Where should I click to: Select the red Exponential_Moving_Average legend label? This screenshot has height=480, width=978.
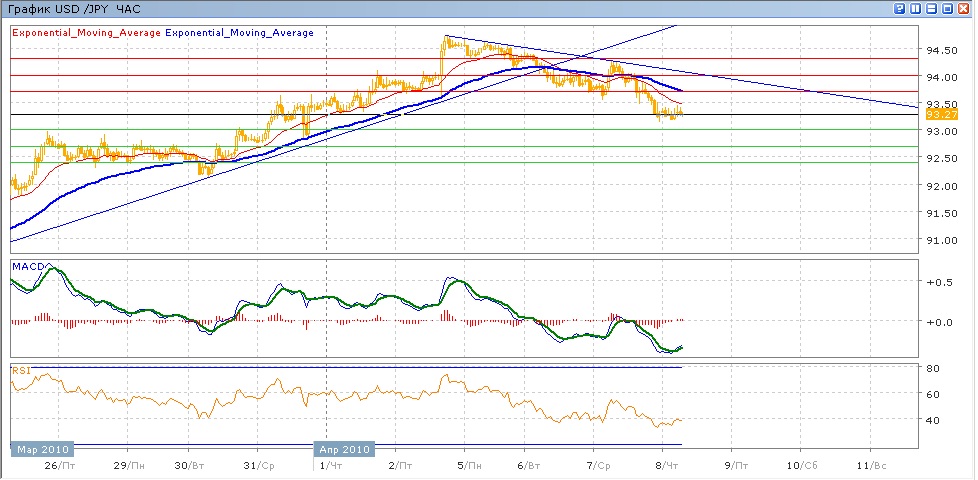point(86,33)
